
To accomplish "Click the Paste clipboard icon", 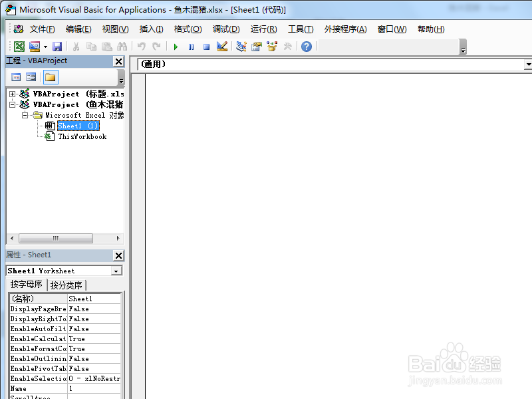I will (107, 47).
